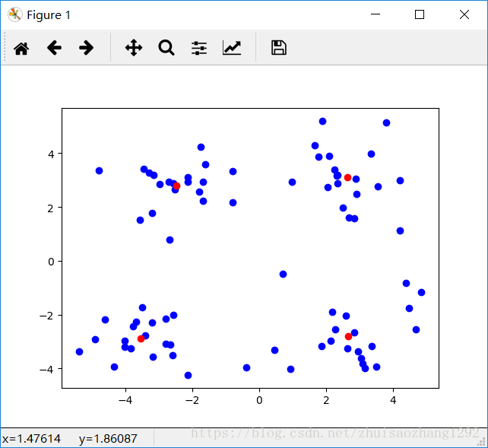Go back to the previous view
The width and height of the screenshot is (488, 448).
tap(54, 48)
